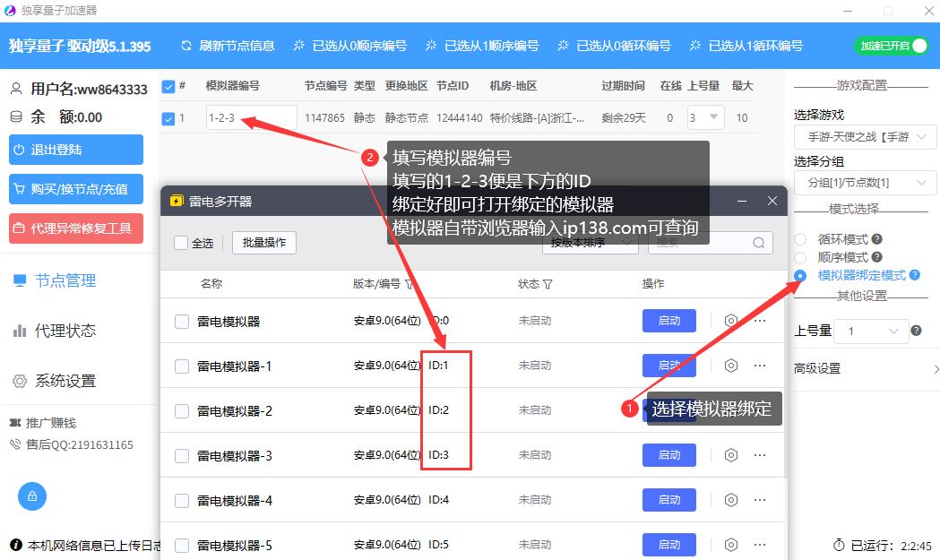Open settings gear for 雷电模拟器-5
Viewport: 940px width, 560px height.
[x=731, y=545]
